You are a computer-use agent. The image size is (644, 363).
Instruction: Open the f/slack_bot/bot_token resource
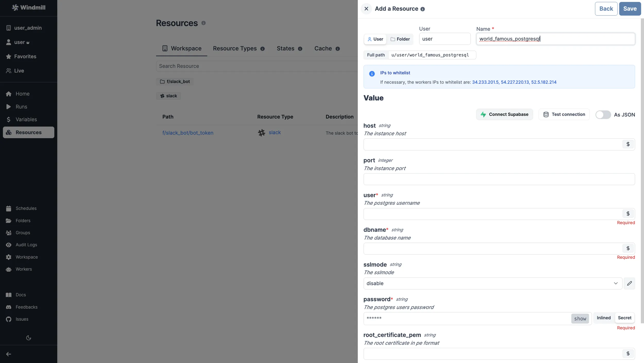[188, 133]
